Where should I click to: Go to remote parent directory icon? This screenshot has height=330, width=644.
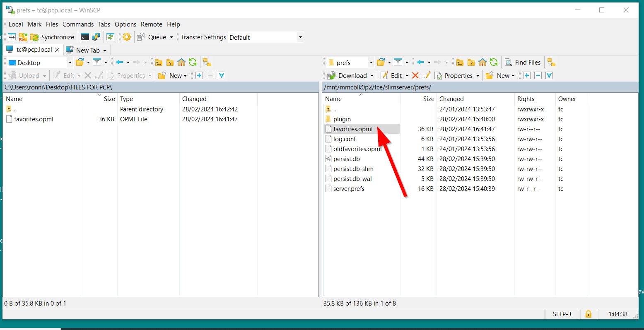click(460, 63)
